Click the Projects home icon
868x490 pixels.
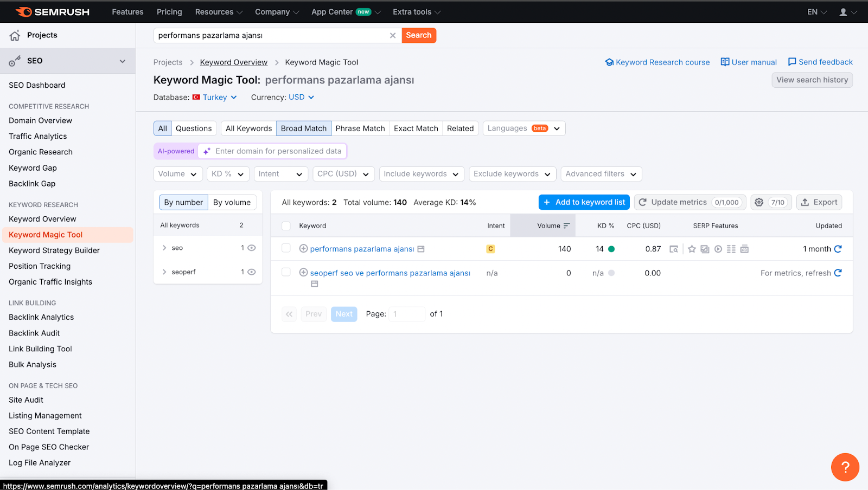click(x=15, y=35)
